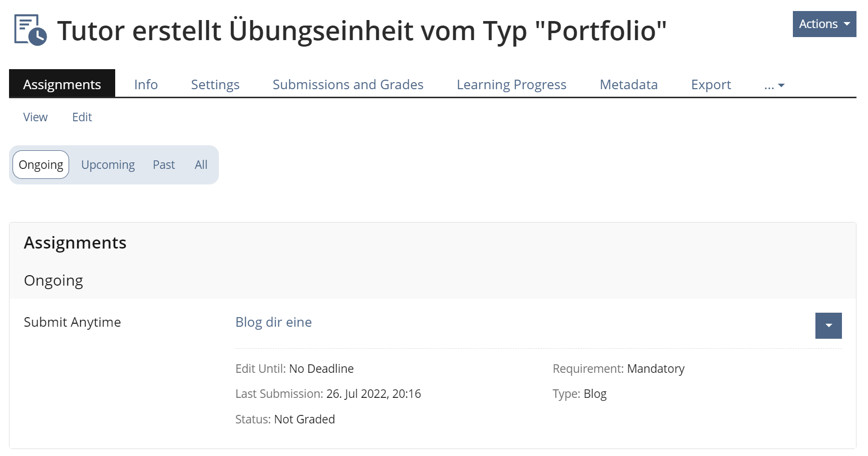Switch to the Assignments tab
Screen dimensions: 868x456
click(62, 84)
